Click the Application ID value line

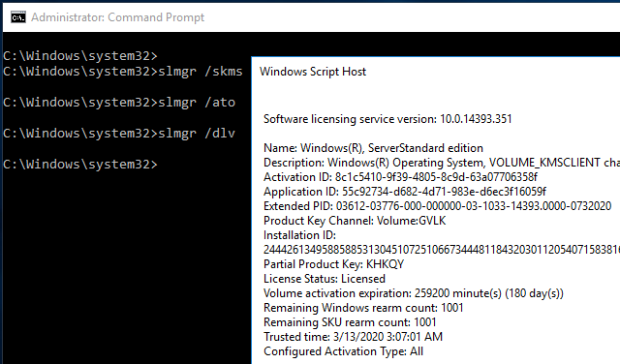click(405, 192)
